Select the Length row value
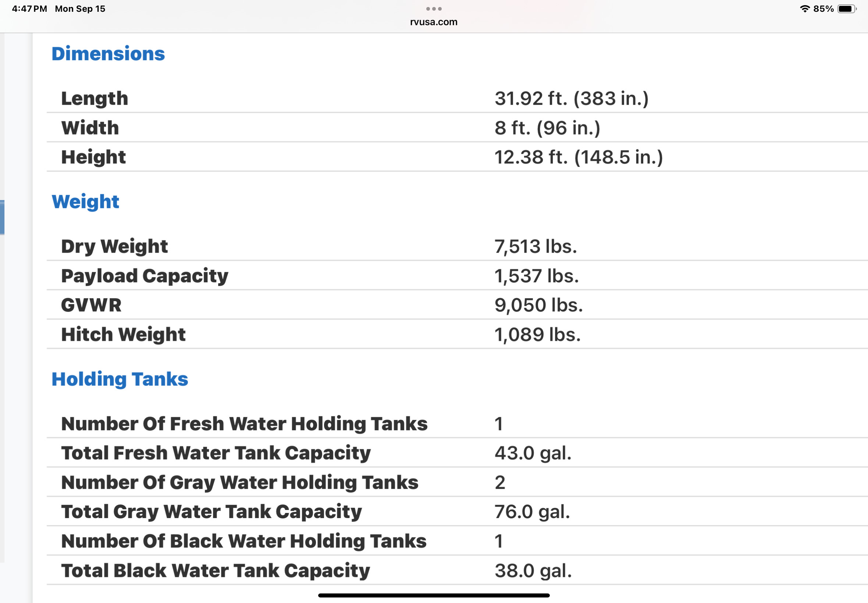Viewport: 868px width, 603px height. click(x=571, y=99)
